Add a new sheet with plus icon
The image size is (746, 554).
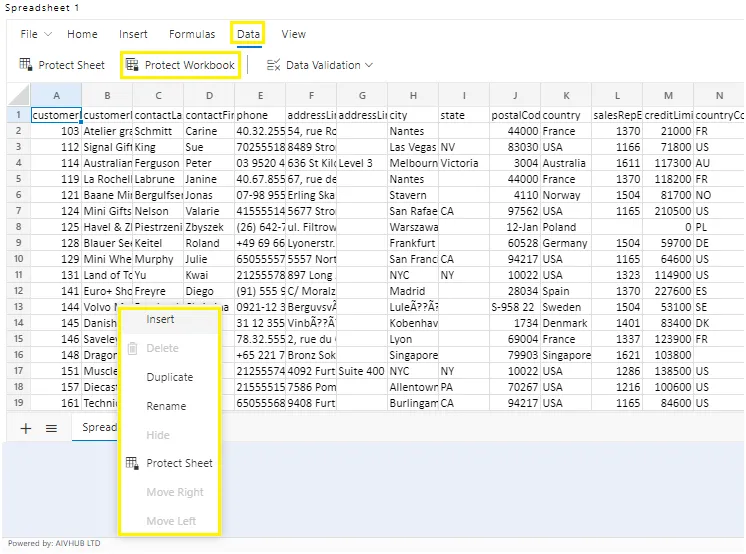coord(26,428)
